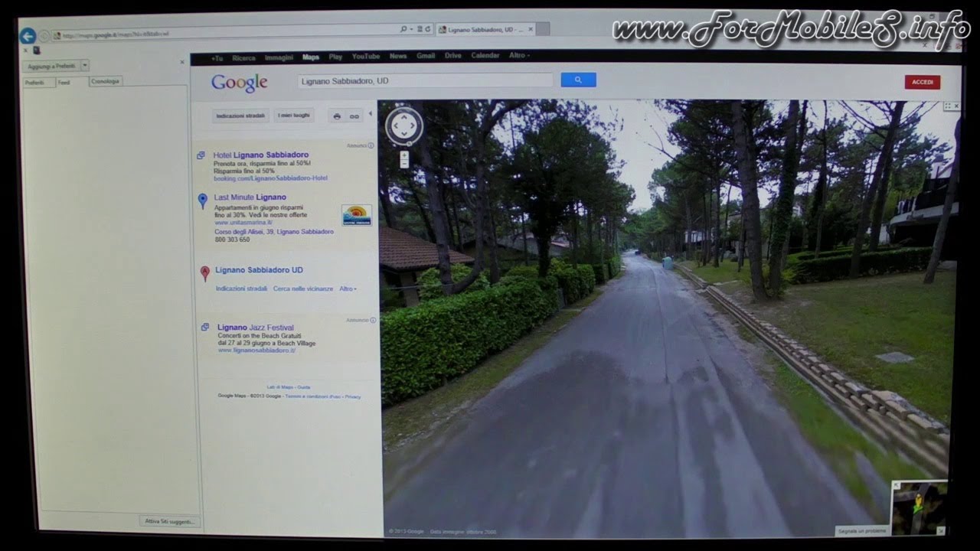Click the ad icon beside Hotel Lignano Sabbiadoro
The height and width of the screenshot is (551, 980).
pos(201,155)
